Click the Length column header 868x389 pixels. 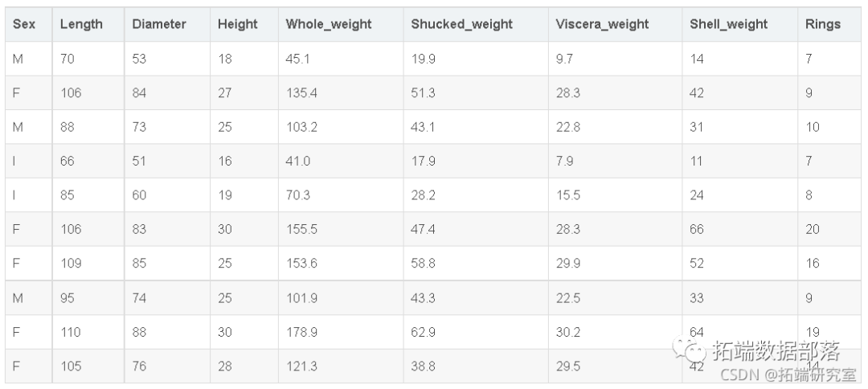pos(81,24)
